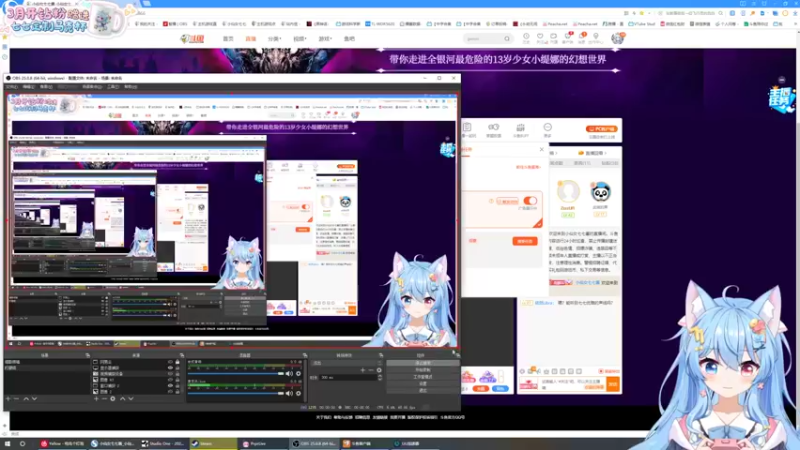
Task: Go to 首页 tab on Douyu
Action: point(228,39)
